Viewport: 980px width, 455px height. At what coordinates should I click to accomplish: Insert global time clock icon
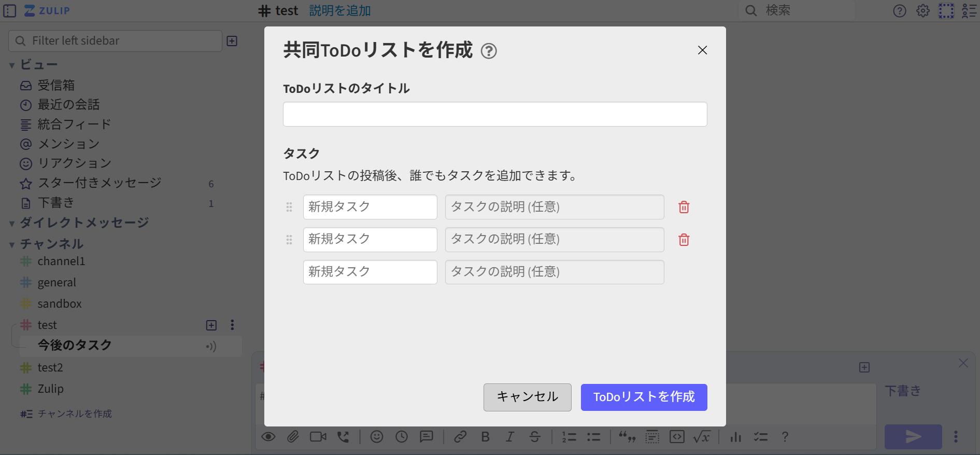pyautogui.click(x=402, y=437)
